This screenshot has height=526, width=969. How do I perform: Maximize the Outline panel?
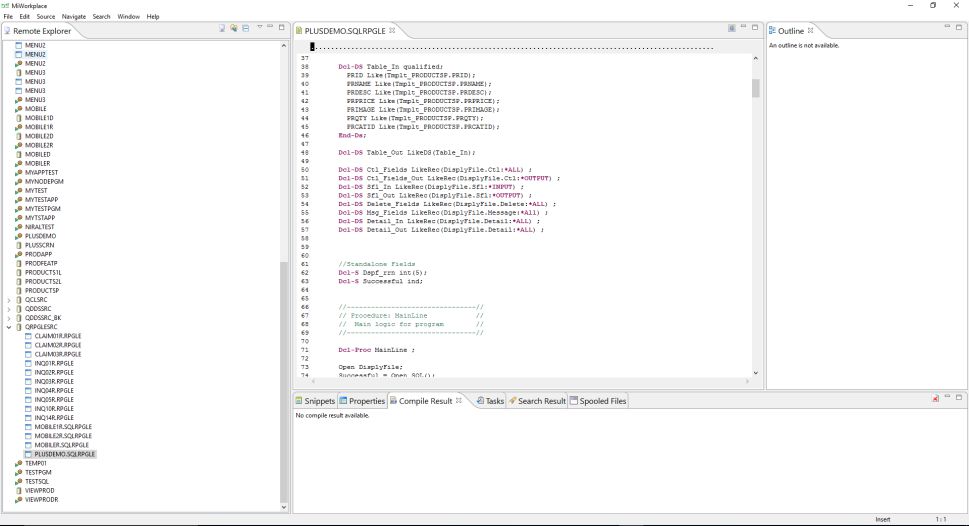click(x=959, y=27)
